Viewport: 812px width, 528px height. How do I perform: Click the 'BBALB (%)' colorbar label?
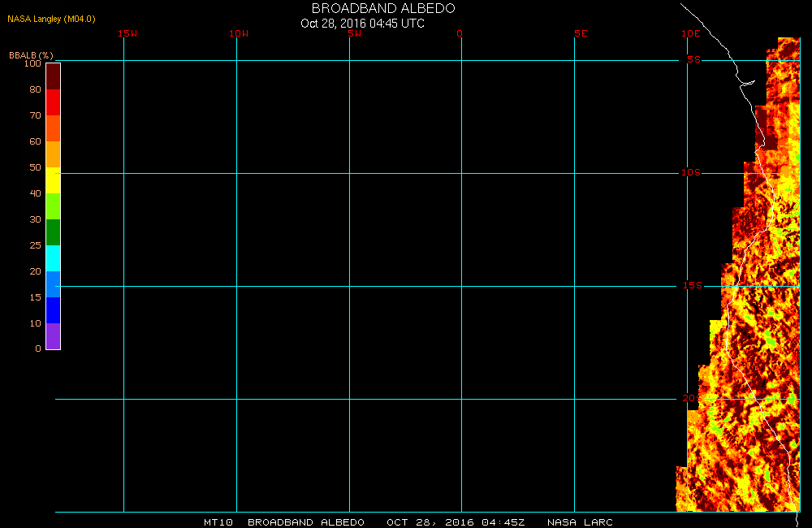(31, 55)
